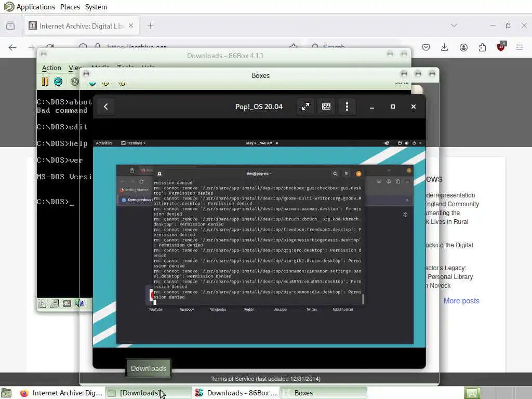Viewport: 532px width, 399px height.
Task: Click the YouTube shortcut in guest browser
Action: (156, 310)
